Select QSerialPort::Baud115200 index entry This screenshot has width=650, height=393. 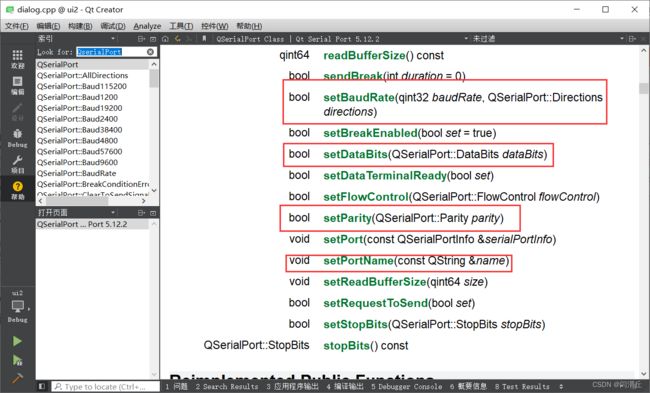92,86
